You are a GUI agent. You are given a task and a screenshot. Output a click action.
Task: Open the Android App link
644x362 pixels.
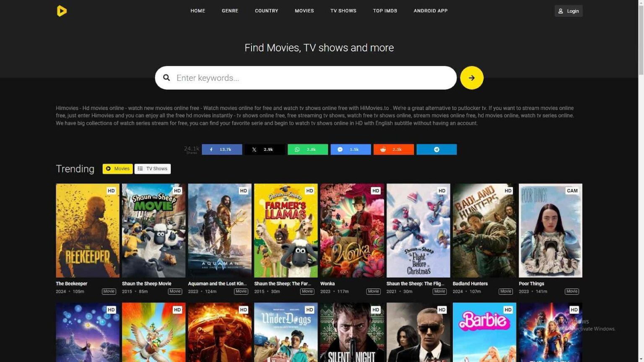point(430,11)
